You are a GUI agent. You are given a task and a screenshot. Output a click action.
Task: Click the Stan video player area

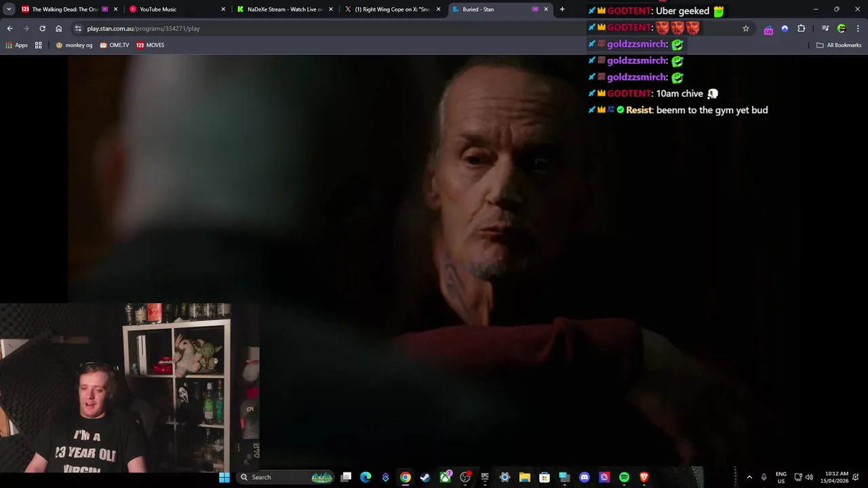[x=434, y=260]
